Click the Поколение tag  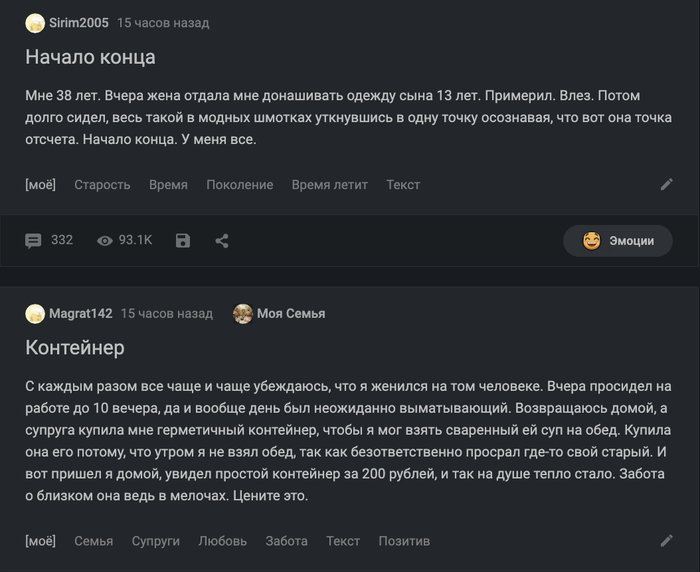pyautogui.click(x=239, y=185)
